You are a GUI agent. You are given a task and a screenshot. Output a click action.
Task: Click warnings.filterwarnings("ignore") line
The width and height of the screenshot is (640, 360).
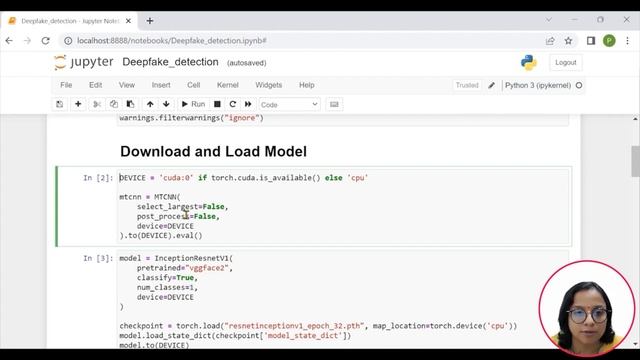191,118
